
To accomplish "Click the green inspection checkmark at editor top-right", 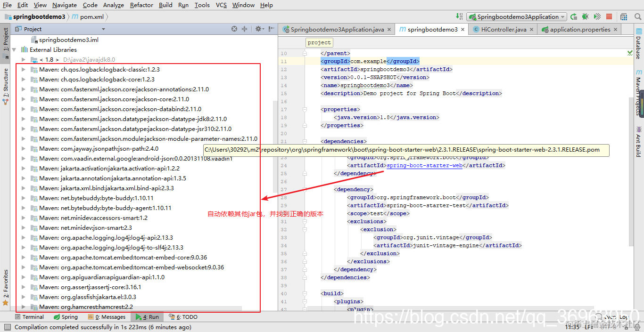I will [630, 53].
